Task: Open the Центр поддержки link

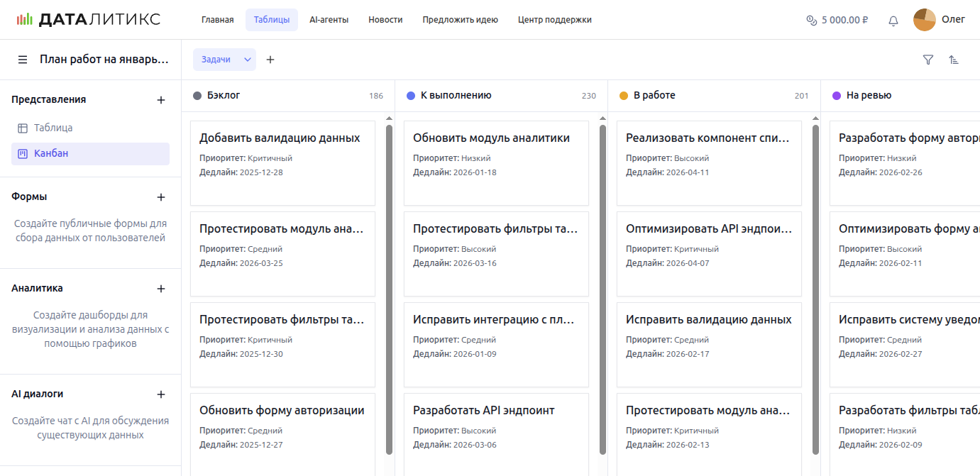Action: pyautogui.click(x=554, y=20)
